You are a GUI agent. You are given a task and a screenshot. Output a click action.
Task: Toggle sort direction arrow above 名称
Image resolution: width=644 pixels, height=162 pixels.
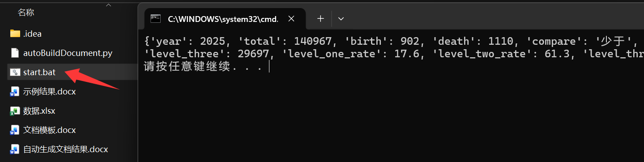coord(108,4)
